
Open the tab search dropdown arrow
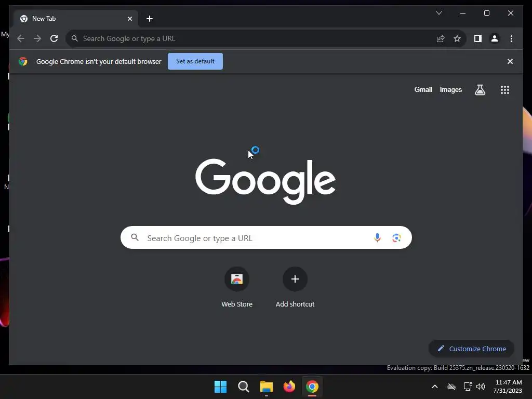(439, 13)
